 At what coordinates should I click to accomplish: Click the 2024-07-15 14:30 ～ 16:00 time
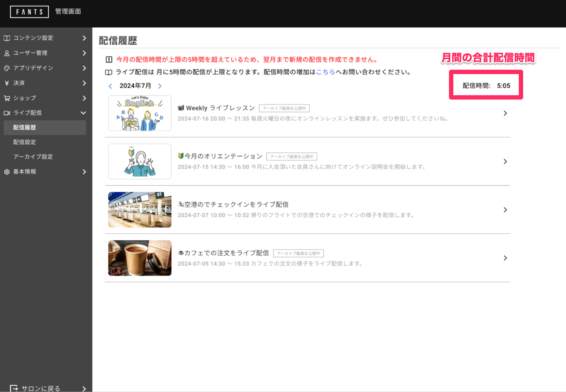click(x=213, y=167)
